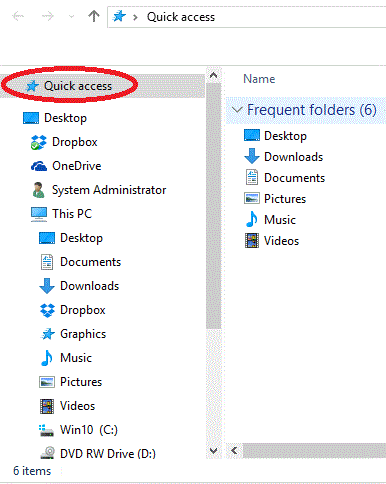Viewport: 386px width, 484px height.
Task: Click the Videos film icon in sidebar
Action: point(47,406)
